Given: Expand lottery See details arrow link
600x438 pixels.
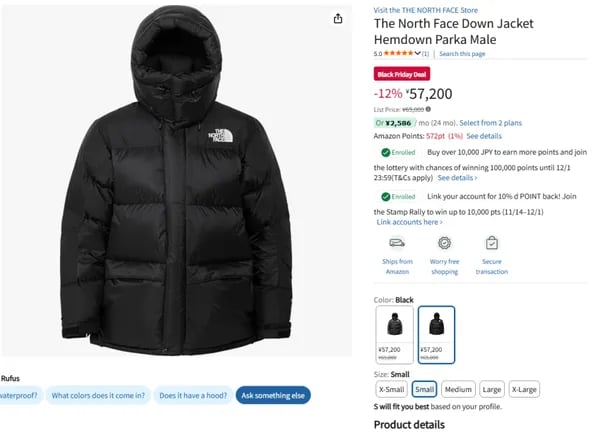Looking at the screenshot, I should pos(457,178).
